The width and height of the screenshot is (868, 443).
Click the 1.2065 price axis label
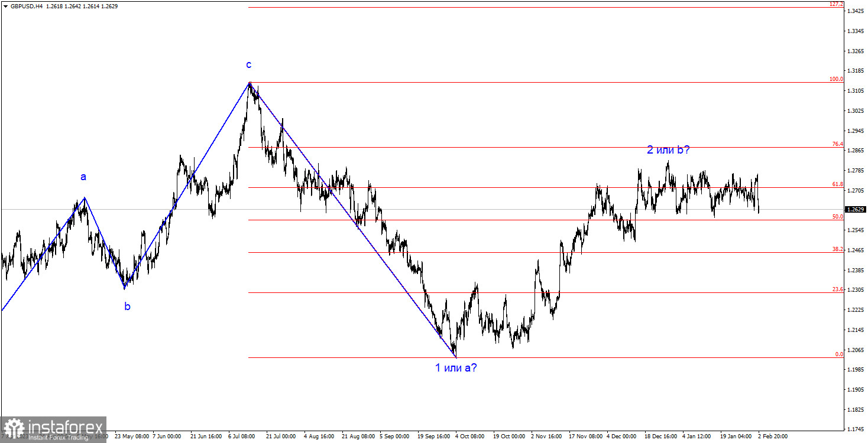[855, 350]
